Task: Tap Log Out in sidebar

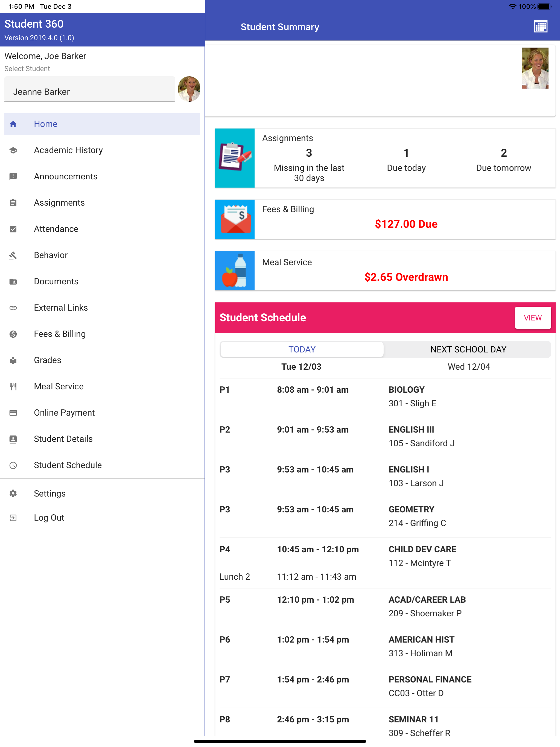Action: point(49,518)
